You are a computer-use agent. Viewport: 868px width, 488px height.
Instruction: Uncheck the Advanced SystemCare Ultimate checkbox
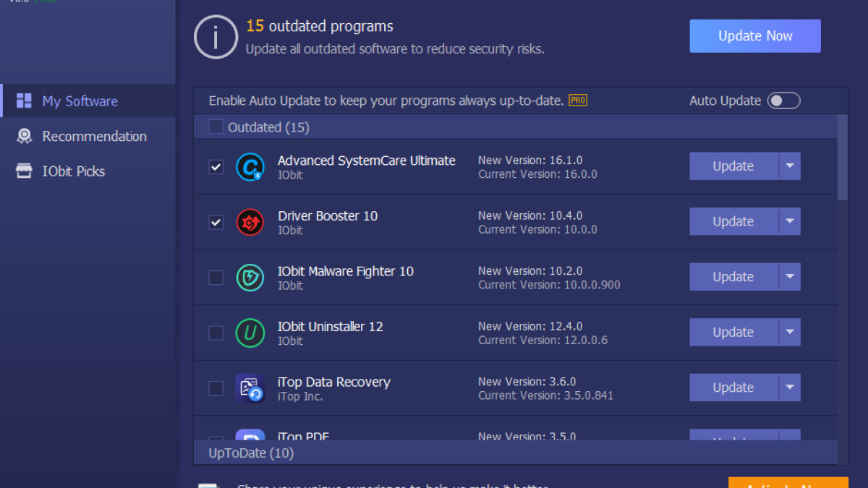216,167
